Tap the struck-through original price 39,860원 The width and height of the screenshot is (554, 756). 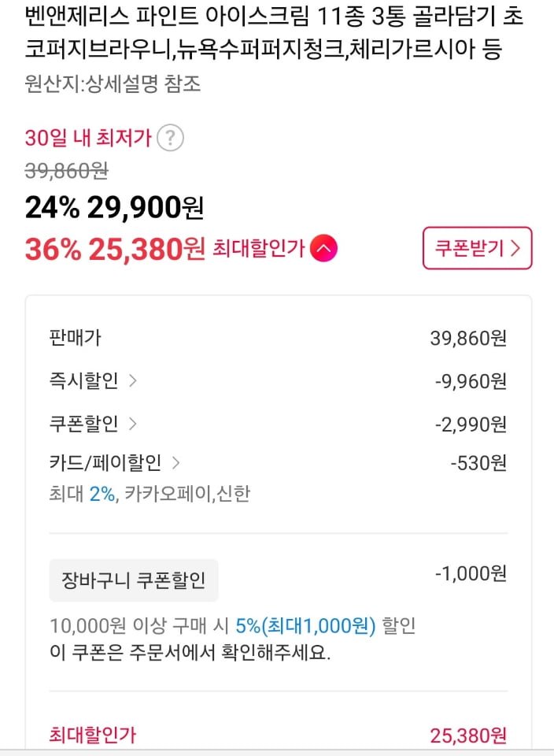(66, 170)
